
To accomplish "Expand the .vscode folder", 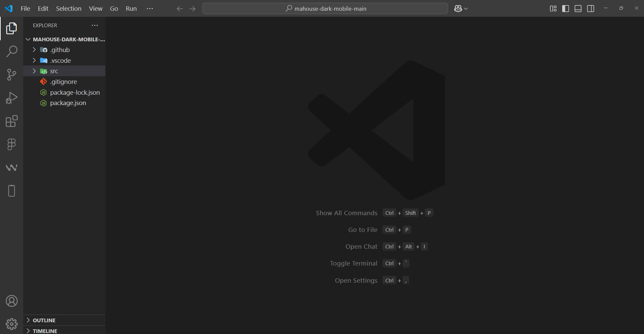I will pyautogui.click(x=64, y=60).
